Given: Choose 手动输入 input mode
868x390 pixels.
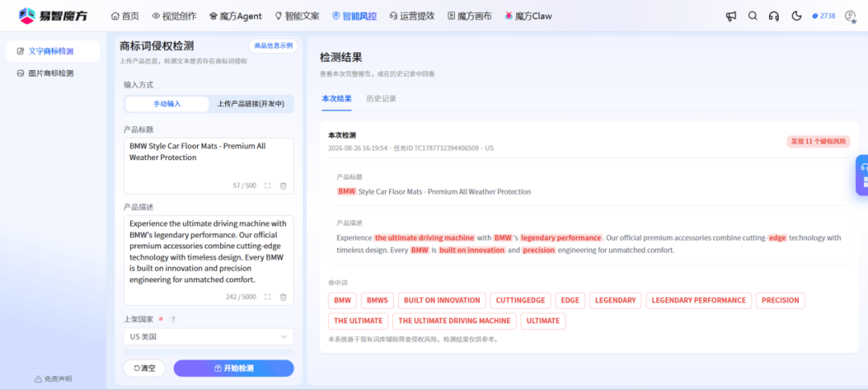Looking at the screenshot, I should tap(167, 104).
